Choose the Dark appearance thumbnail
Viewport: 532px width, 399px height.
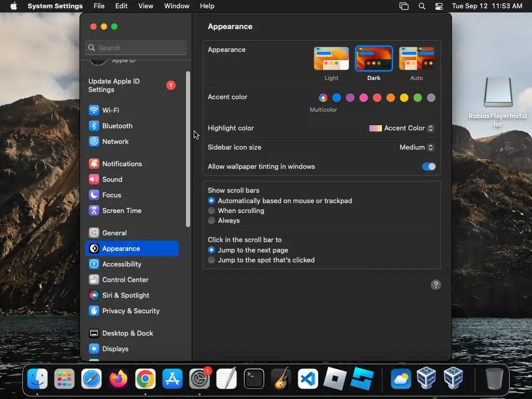374,59
